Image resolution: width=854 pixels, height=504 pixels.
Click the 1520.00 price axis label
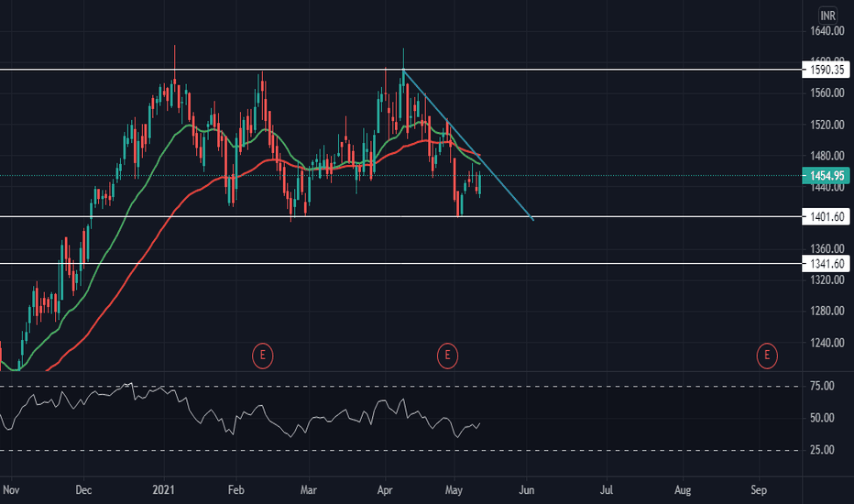pos(827,125)
